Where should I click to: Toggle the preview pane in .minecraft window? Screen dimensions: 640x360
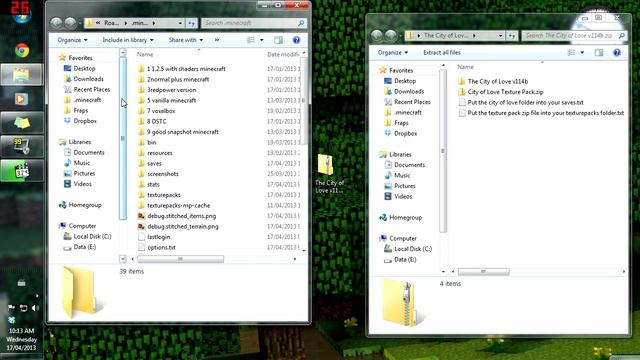coord(278,40)
